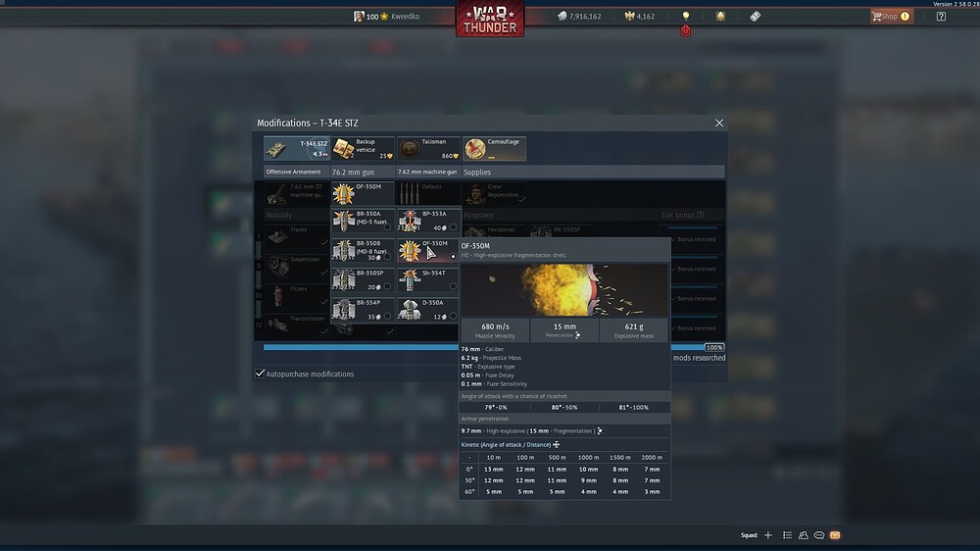Click the BP-353A HEAT shell icon
980x551 pixels.
coord(410,221)
